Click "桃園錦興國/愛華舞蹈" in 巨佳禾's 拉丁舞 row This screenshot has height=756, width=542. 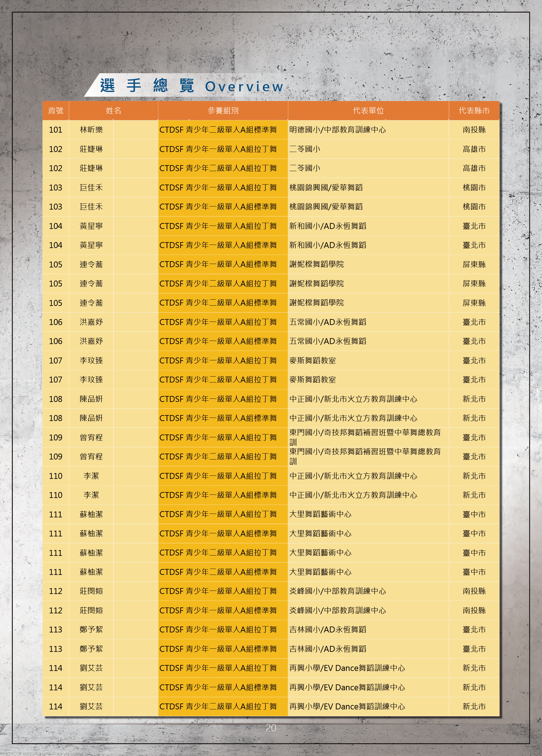326,187
